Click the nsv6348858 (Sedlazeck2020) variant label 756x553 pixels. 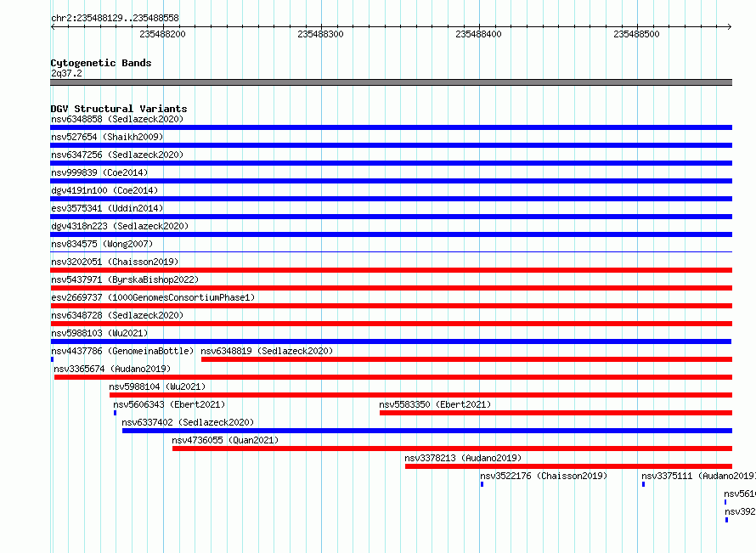[x=117, y=119]
